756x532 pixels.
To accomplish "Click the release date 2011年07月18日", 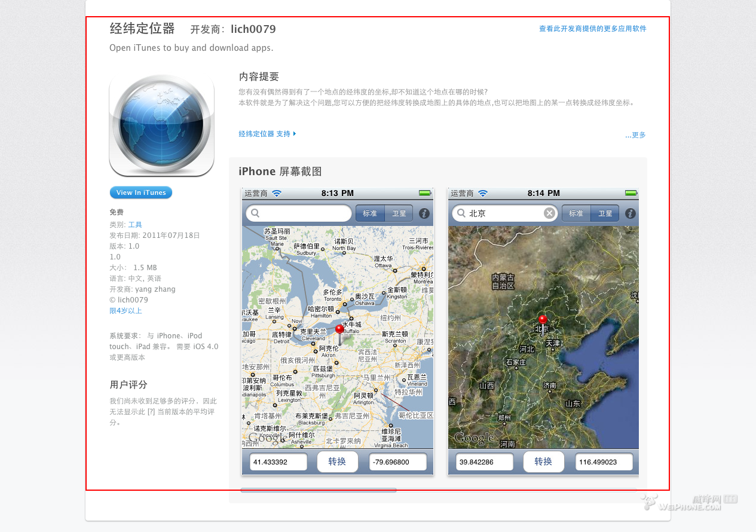I will [x=171, y=236].
